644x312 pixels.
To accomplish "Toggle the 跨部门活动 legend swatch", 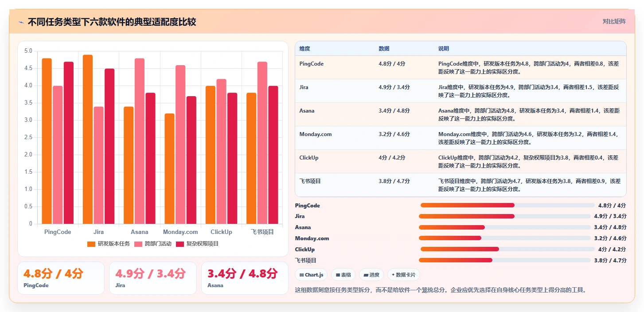I will [138, 244].
